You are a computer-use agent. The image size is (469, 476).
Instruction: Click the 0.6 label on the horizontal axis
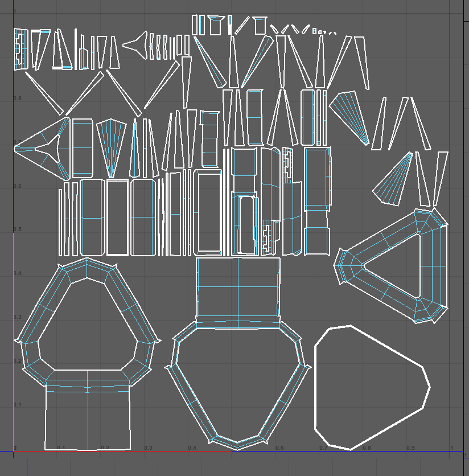coord(279,448)
